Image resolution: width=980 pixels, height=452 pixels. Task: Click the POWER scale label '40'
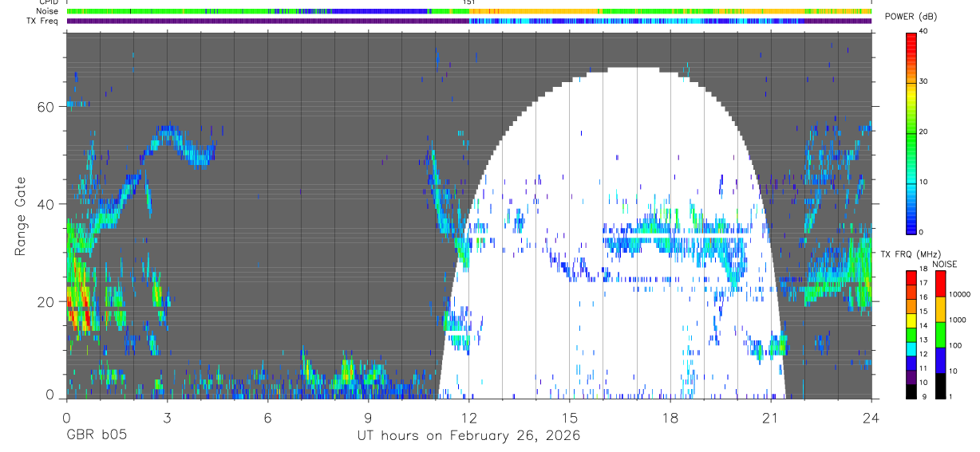pos(924,33)
